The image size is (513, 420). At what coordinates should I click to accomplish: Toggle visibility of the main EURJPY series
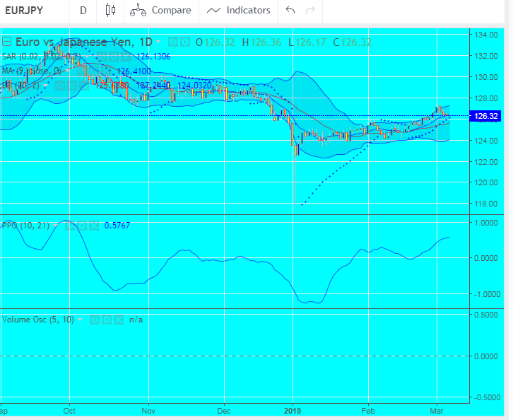[173, 42]
